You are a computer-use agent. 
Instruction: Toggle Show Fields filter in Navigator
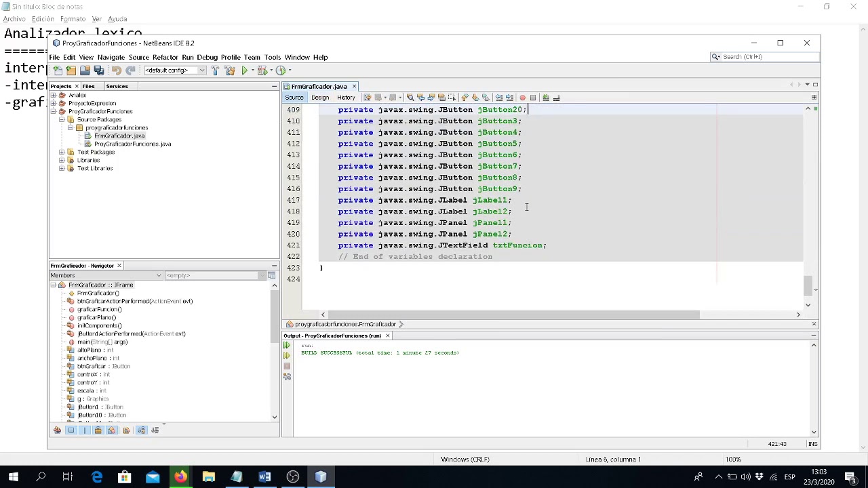(x=71, y=430)
